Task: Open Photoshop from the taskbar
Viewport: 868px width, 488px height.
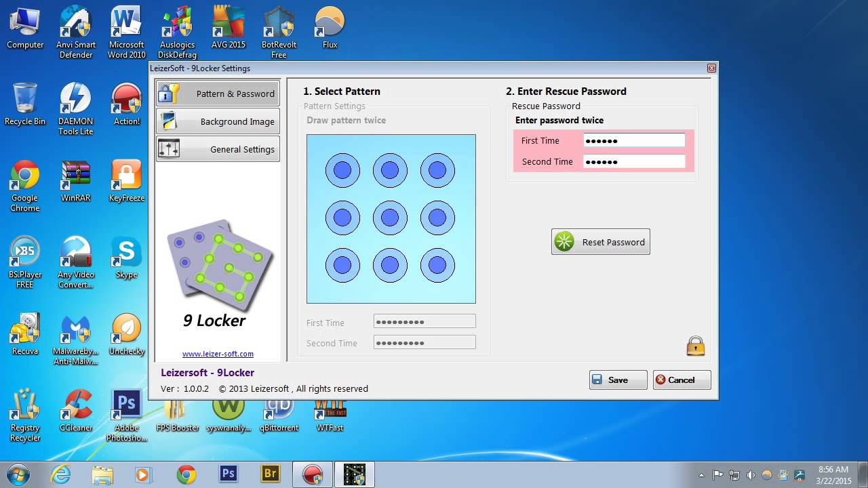Action: point(229,474)
